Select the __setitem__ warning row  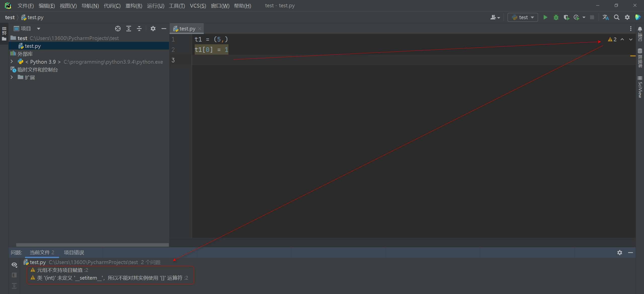pyautogui.click(x=109, y=278)
